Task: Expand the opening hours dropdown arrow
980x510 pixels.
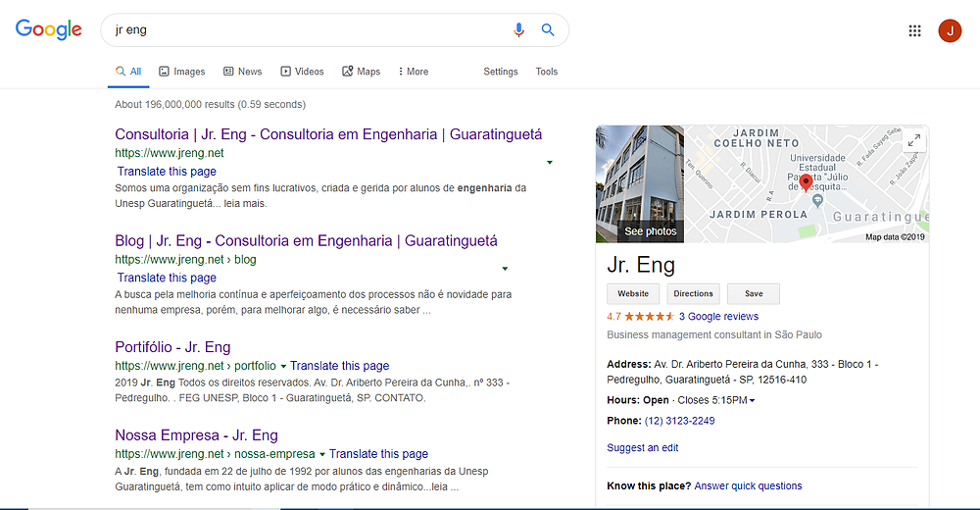Action: point(752,400)
